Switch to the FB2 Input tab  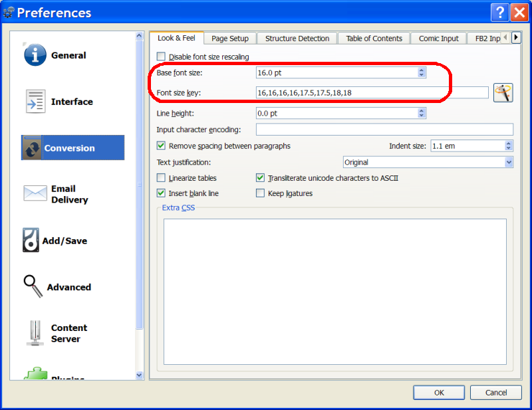[485, 39]
